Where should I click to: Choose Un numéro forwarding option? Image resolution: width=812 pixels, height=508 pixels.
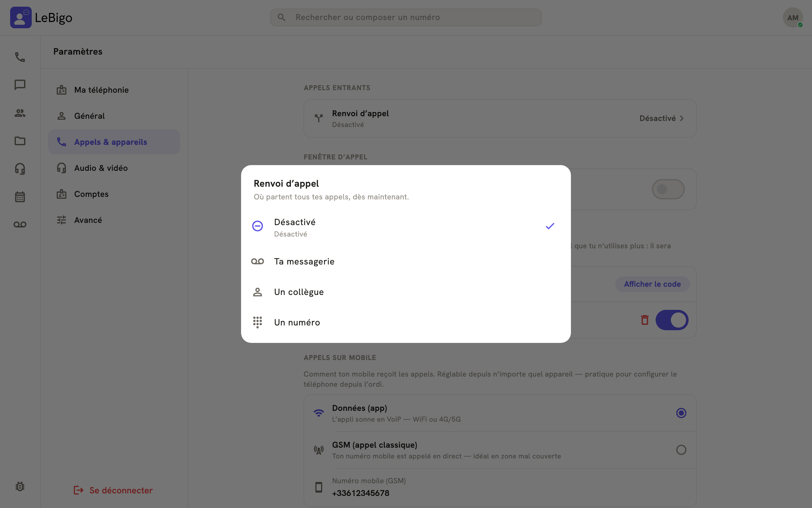click(x=406, y=323)
